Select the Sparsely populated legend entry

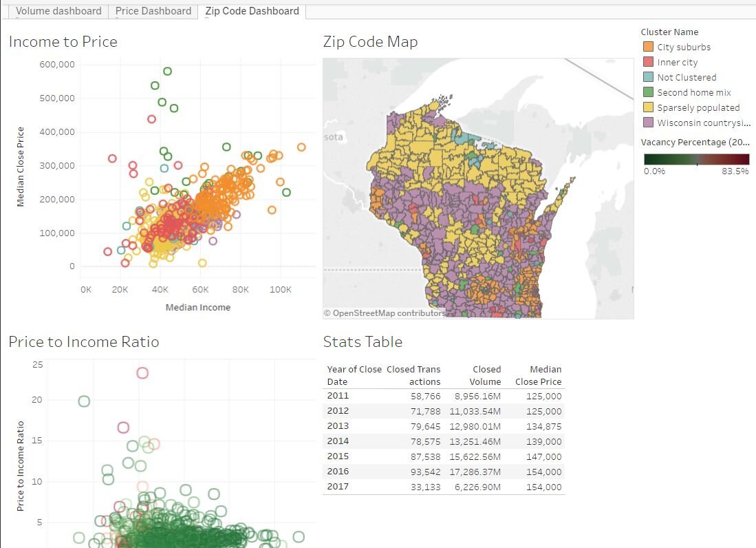698,107
